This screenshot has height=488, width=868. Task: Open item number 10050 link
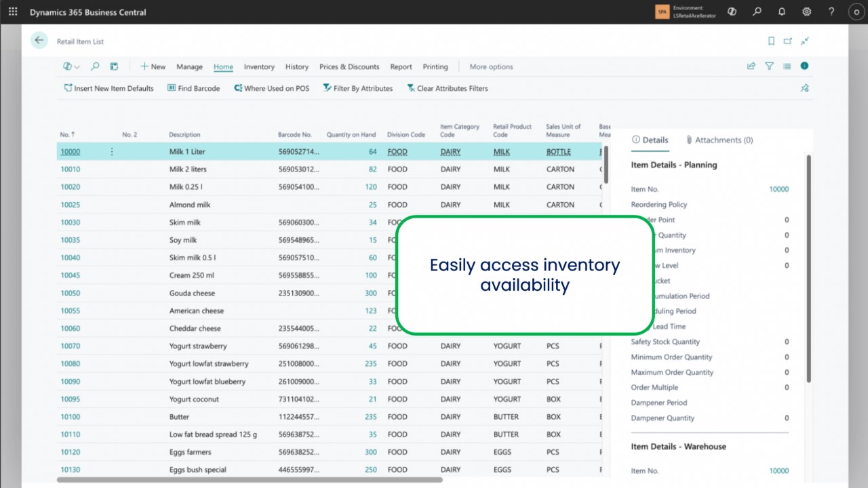coord(70,293)
